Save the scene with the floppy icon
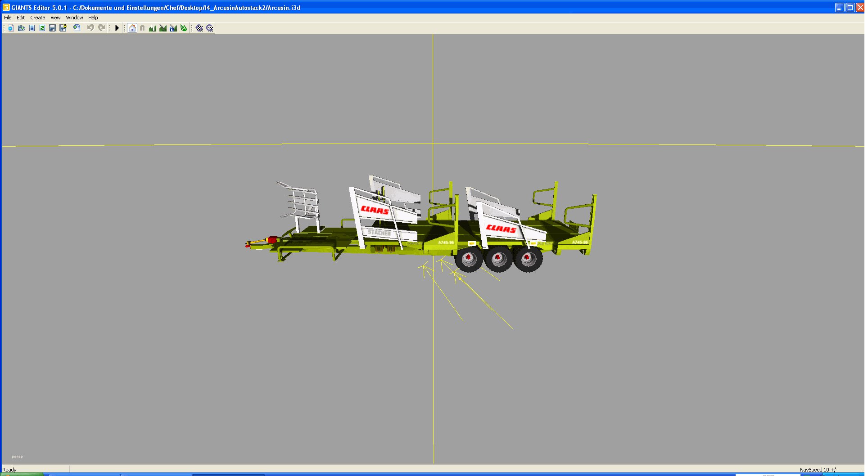Screen dimensions: 868x476 click(52, 28)
